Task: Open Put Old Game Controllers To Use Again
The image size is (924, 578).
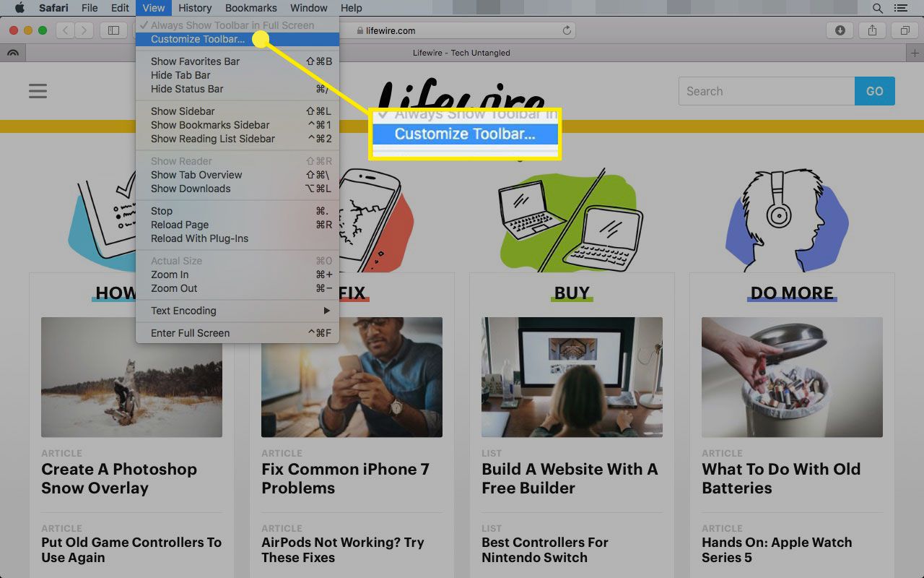Action: click(131, 550)
